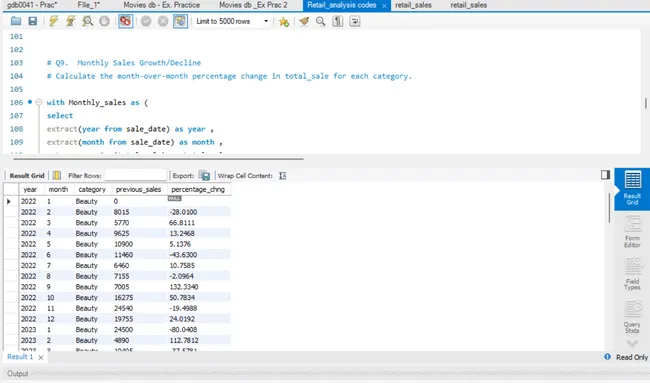Sort by the category column header
Viewport: 650px width, 383px height.
92,189
